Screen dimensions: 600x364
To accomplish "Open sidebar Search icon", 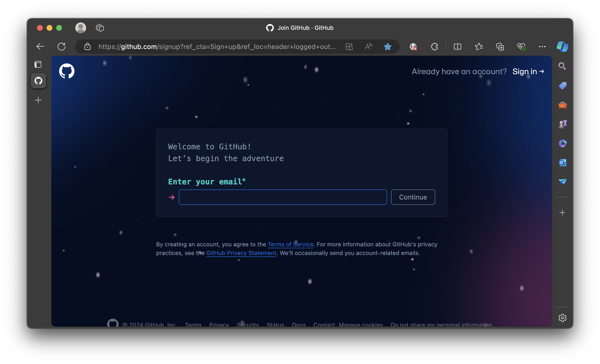I will click(562, 66).
